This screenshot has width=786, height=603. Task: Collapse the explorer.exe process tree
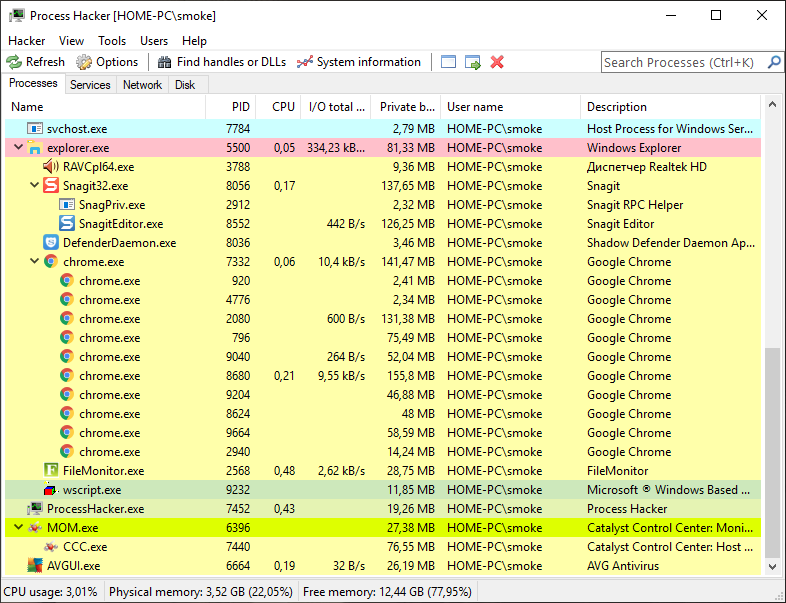point(19,148)
